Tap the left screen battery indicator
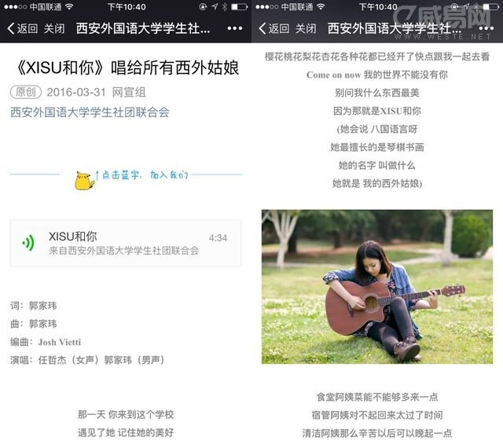Image resolution: width=503 pixels, height=448 pixels. click(239, 7)
